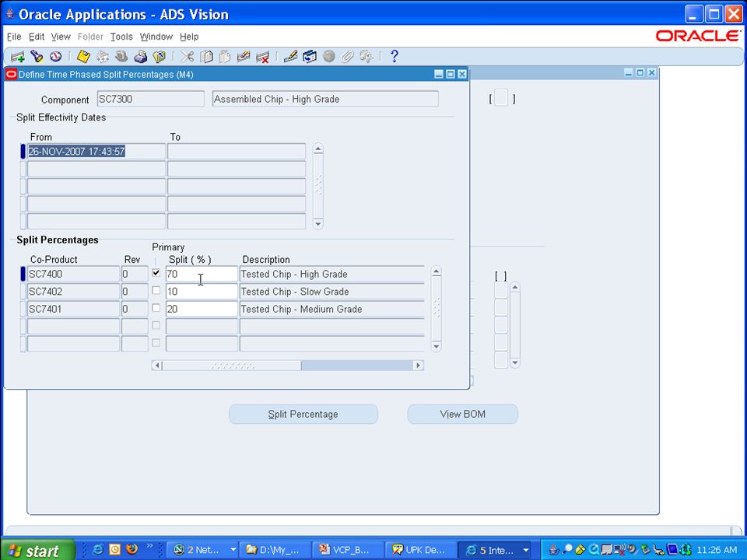Uncheck Primary checkbox for SC7400
This screenshot has width=747, height=560.
pos(156,273)
